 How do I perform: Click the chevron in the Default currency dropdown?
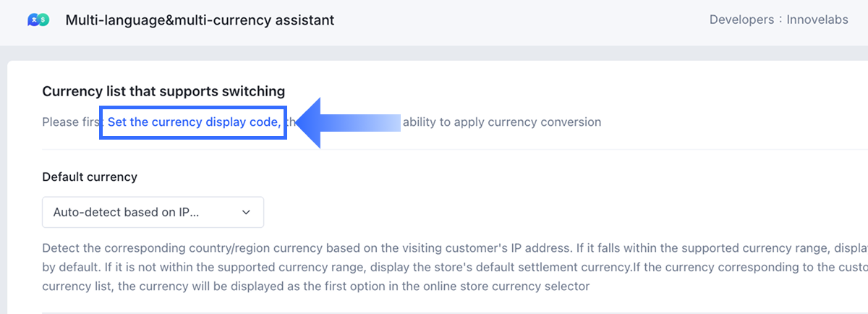pyautogui.click(x=246, y=213)
